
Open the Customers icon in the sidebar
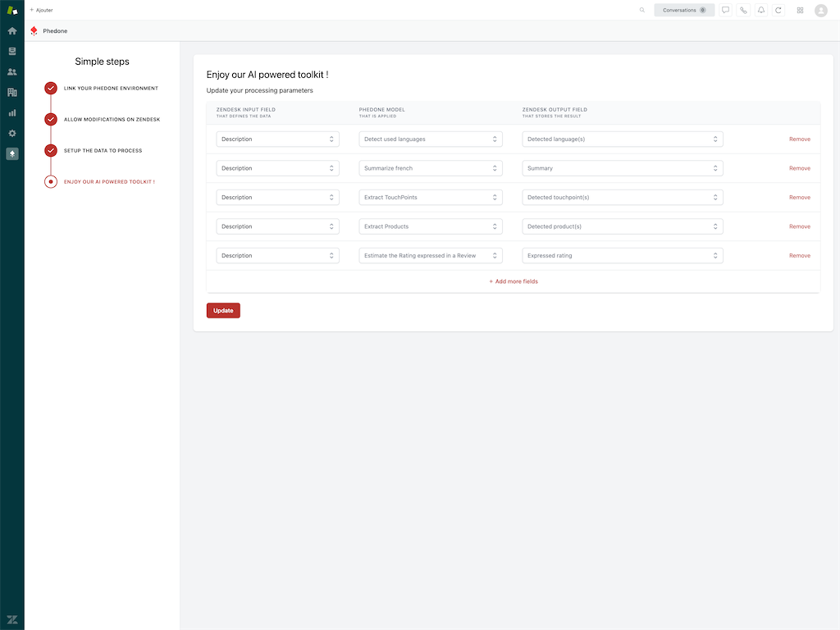pyautogui.click(x=12, y=72)
